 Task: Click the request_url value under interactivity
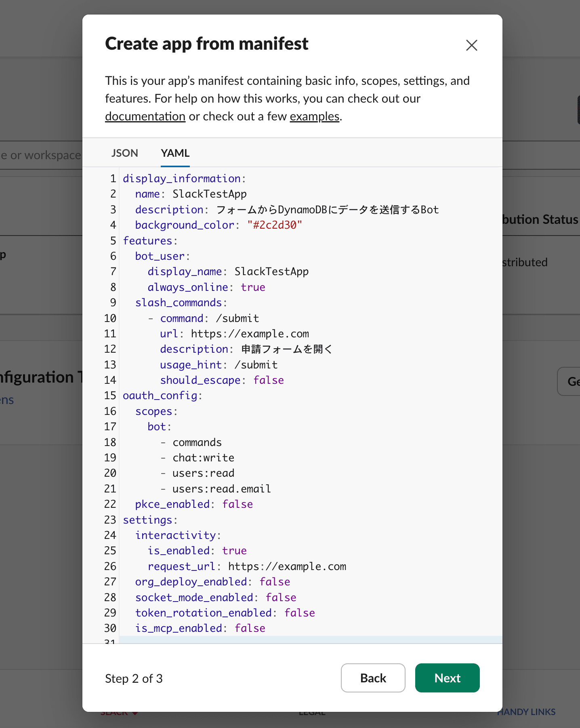pos(287,566)
